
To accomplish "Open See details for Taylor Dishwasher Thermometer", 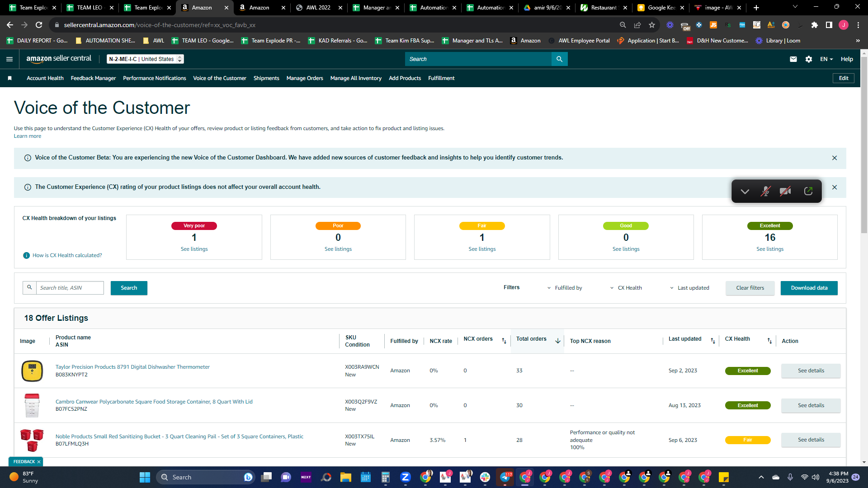I will pyautogui.click(x=811, y=371).
